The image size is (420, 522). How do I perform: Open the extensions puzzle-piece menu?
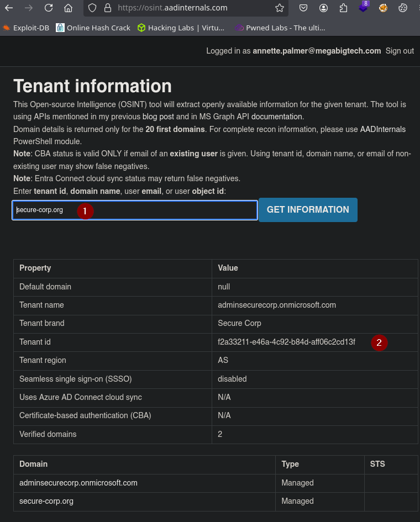tap(343, 8)
